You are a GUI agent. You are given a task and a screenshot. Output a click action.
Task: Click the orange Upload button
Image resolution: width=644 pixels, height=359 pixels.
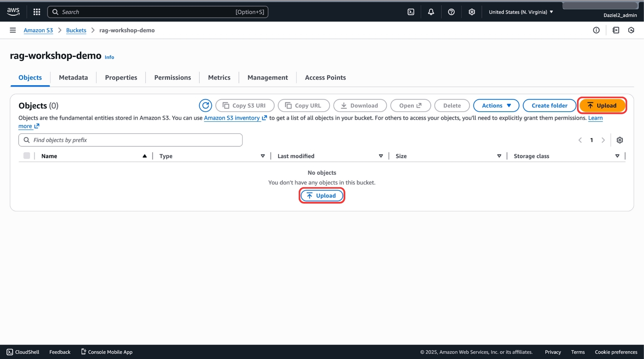click(602, 106)
